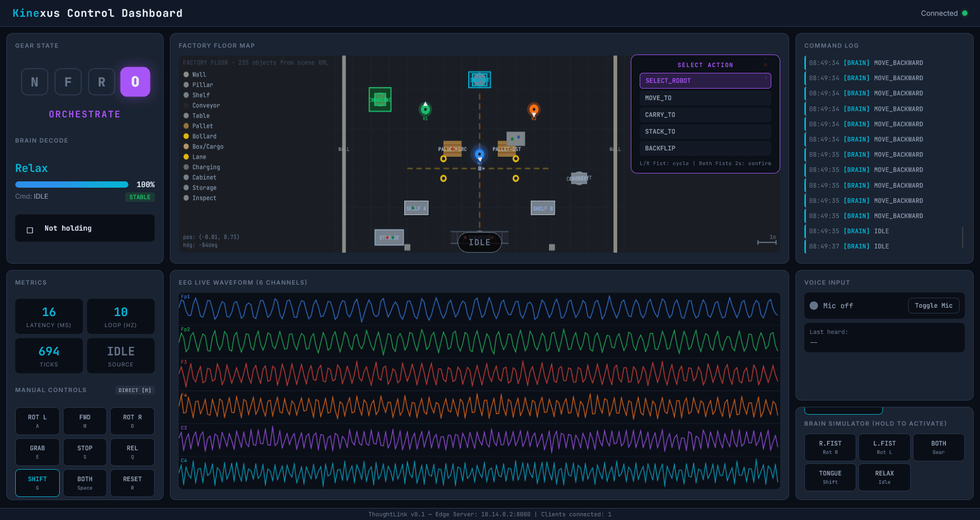Select the N gear state

coord(35,82)
